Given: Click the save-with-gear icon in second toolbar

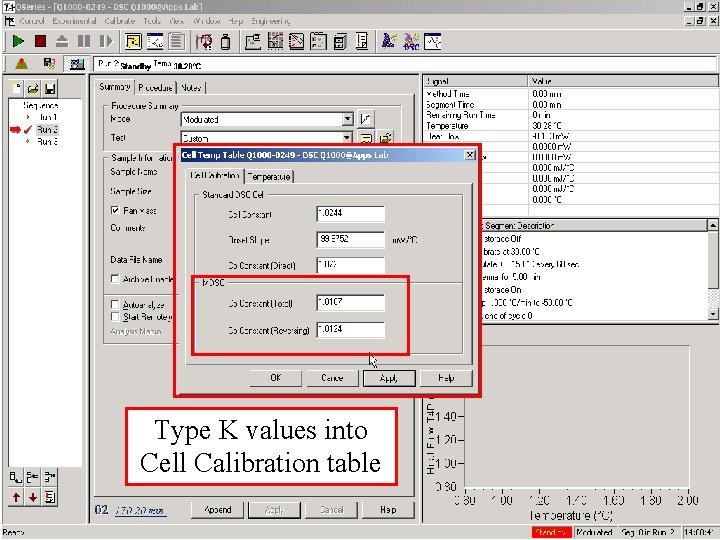Looking at the screenshot, I should click(49, 64).
